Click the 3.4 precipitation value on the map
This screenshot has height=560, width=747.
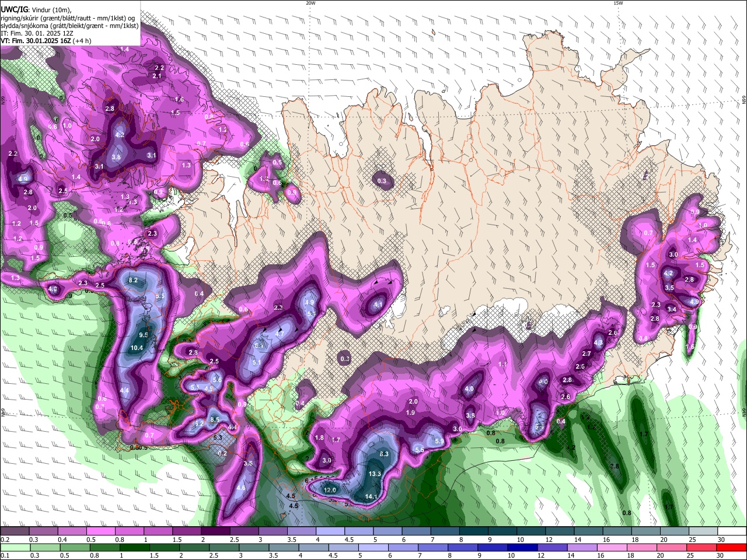coord(672,309)
